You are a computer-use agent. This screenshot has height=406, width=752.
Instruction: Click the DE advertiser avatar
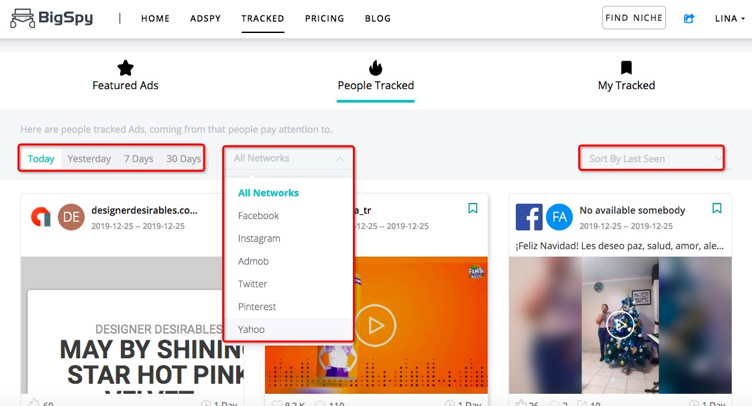pyautogui.click(x=71, y=217)
